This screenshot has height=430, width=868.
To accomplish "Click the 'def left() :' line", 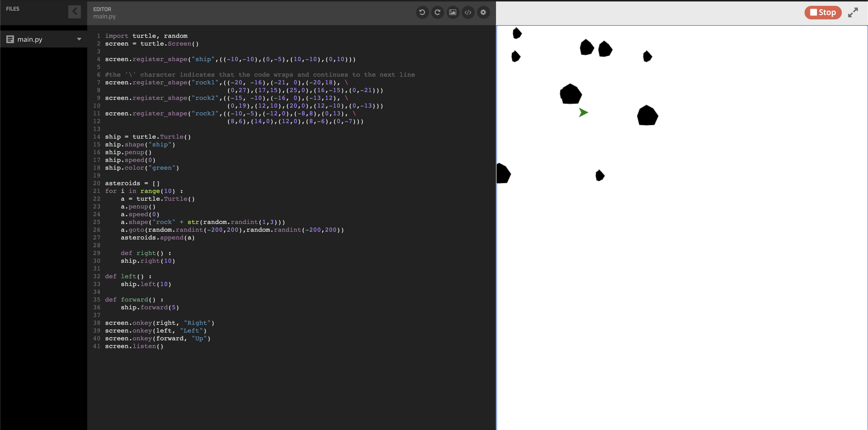I will point(128,276).
